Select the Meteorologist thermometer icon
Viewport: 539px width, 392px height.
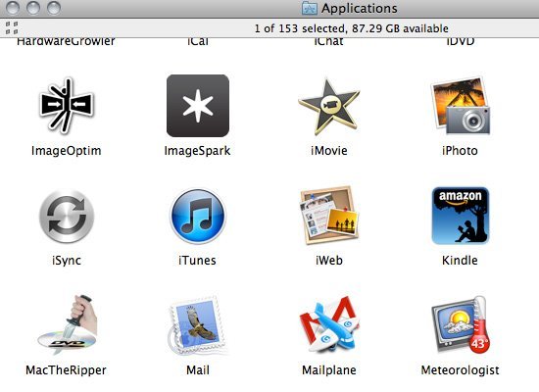click(461, 325)
